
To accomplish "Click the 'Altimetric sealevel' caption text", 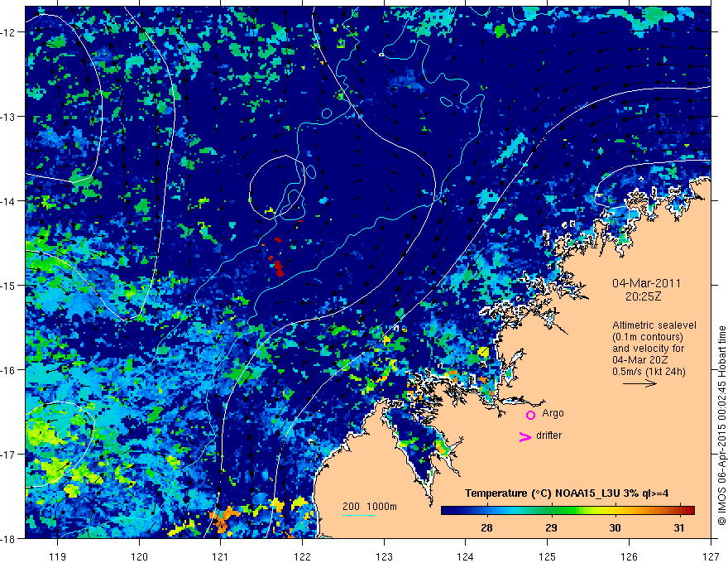I will pyautogui.click(x=654, y=325).
